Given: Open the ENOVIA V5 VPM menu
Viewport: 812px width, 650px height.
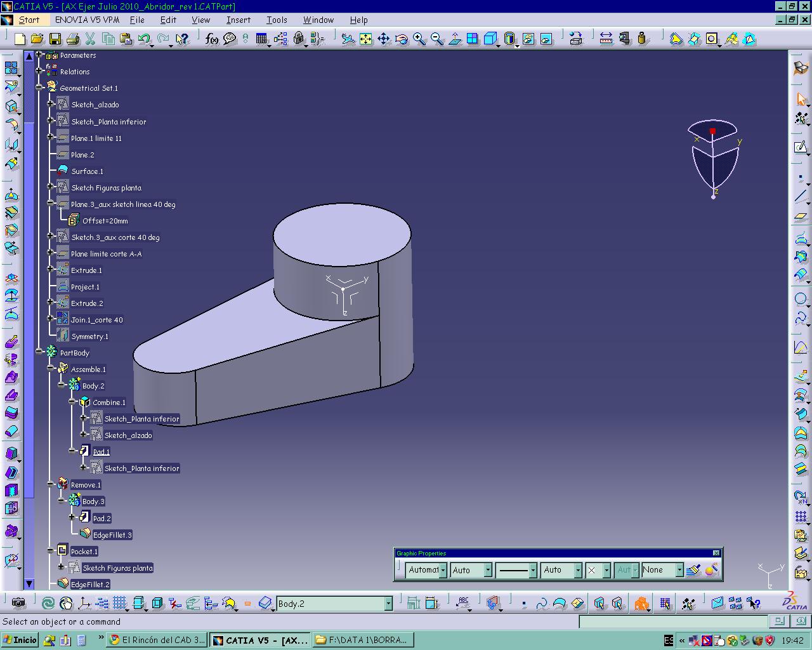Looking at the screenshot, I should pyautogui.click(x=87, y=20).
